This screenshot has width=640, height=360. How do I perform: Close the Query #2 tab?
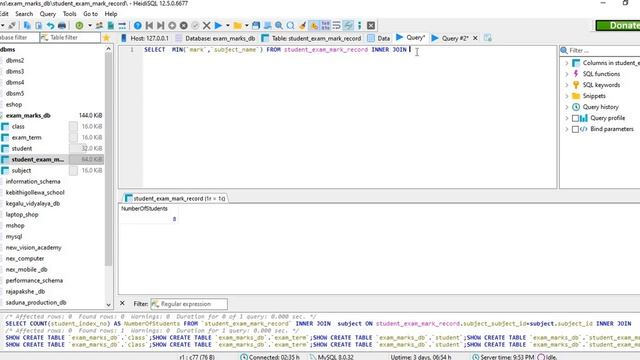coord(475,38)
